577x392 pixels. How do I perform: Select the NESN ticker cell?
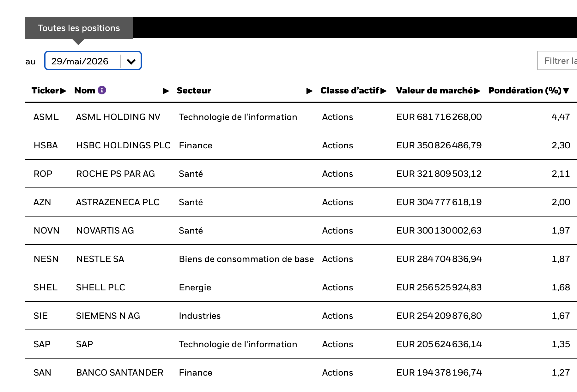(x=46, y=259)
